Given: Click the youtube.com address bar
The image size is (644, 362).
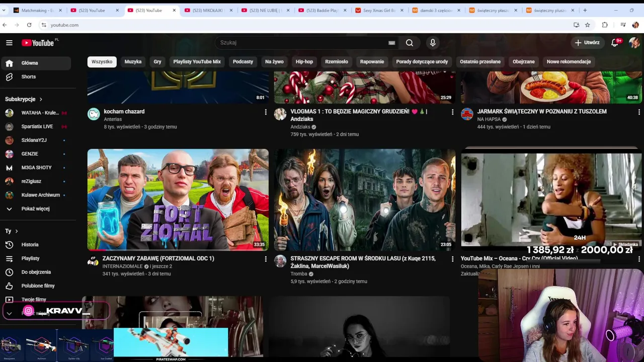Looking at the screenshot, I should [302, 25].
